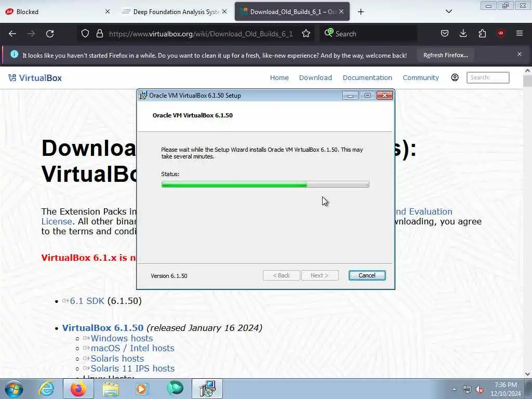Open the tracking protection shield icon
Viewport: 532px width, 399px height.
tap(85, 34)
